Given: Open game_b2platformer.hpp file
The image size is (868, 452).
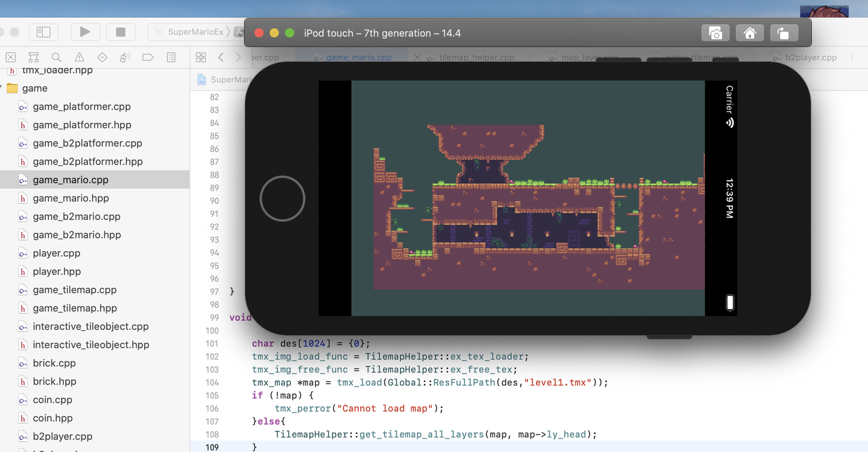Looking at the screenshot, I should click(x=95, y=162).
